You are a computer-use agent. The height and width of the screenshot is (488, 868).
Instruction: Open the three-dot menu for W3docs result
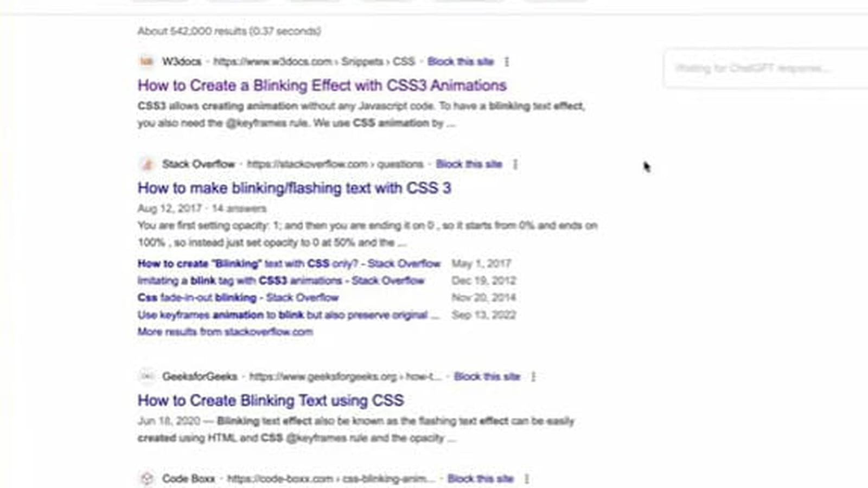pos(507,61)
